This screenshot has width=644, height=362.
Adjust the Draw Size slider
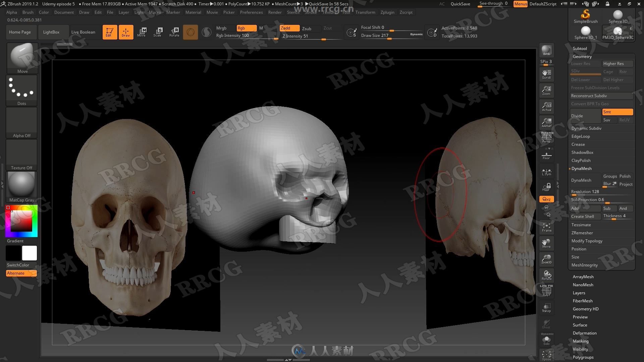tap(392, 36)
